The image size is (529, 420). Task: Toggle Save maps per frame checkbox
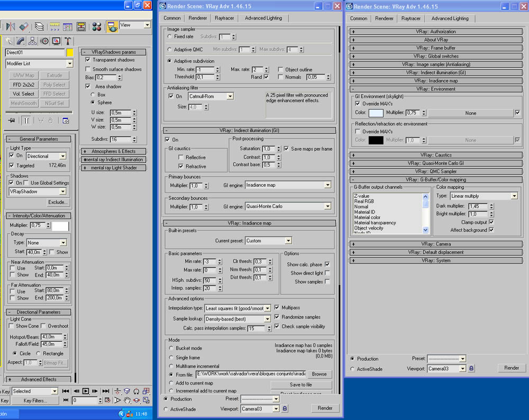(x=286, y=149)
